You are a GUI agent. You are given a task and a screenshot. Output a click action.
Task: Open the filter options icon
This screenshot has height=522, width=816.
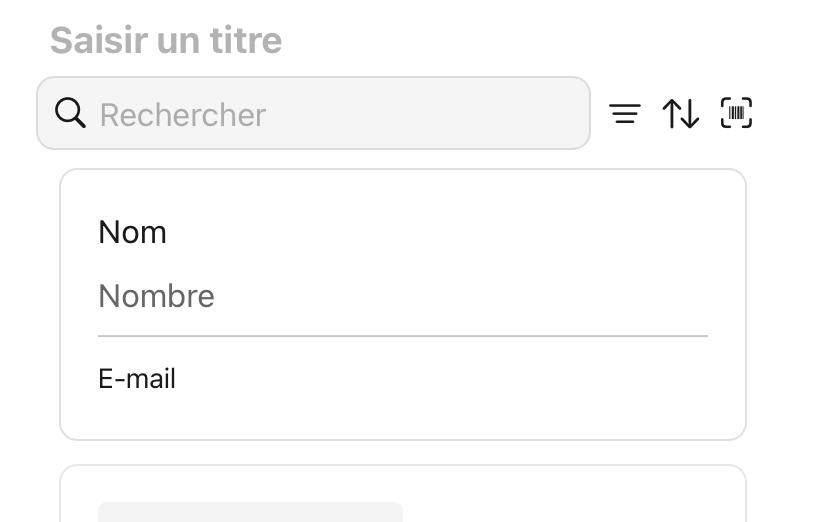point(625,114)
